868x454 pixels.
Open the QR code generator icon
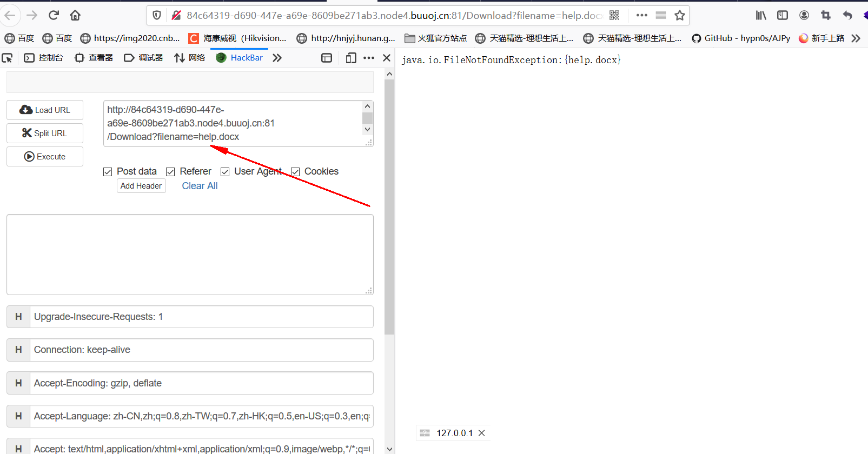(x=614, y=16)
